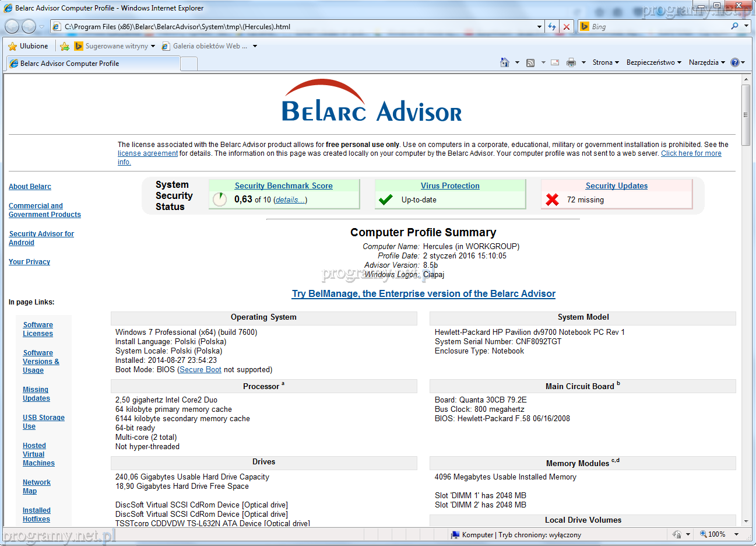Open the Bezpieczeństwo menu dropdown
This screenshot has height=546, width=756.
pos(653,62)
